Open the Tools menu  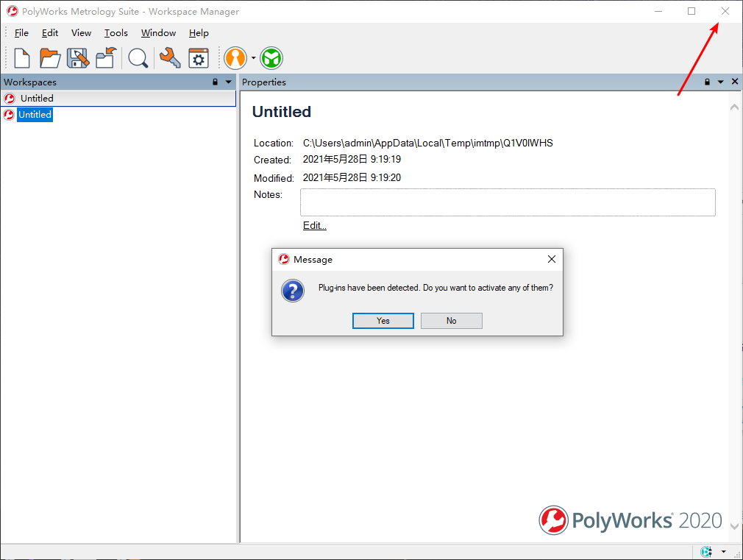click(116, 32)
